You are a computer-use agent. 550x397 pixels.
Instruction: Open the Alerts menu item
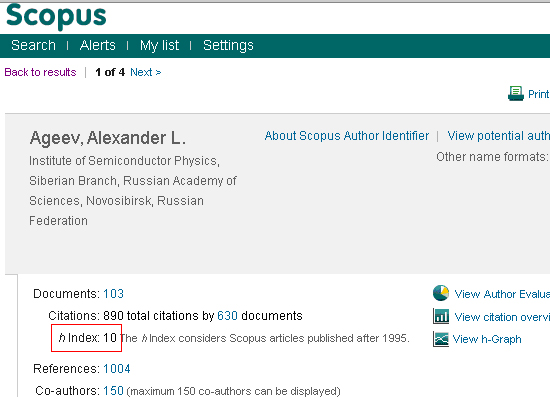[x=98, y=46]
